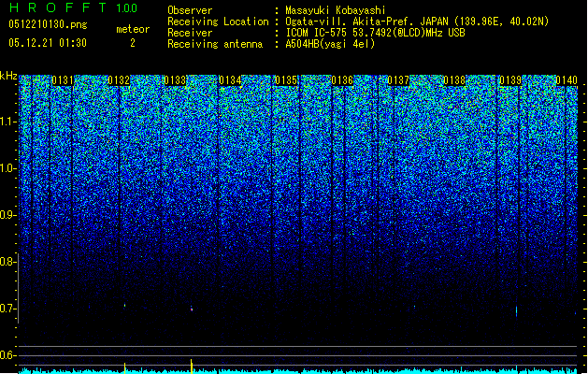Select the filename 0512210130.png
Viewport: 588px width, 374px height.
(48, 24)
